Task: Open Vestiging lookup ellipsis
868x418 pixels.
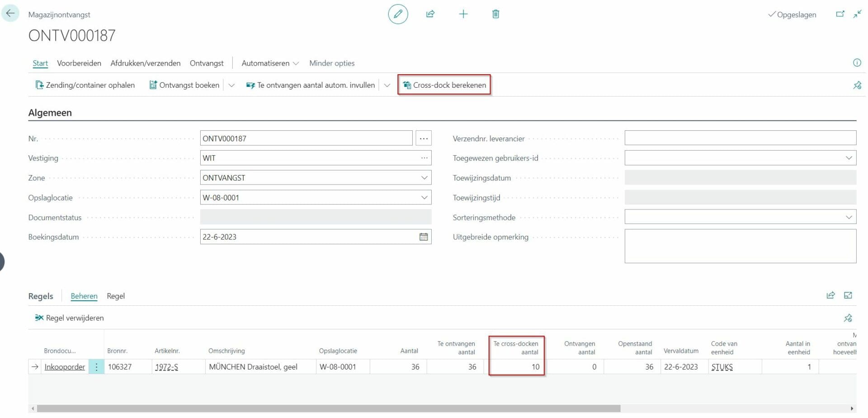Action: (424, 158)
